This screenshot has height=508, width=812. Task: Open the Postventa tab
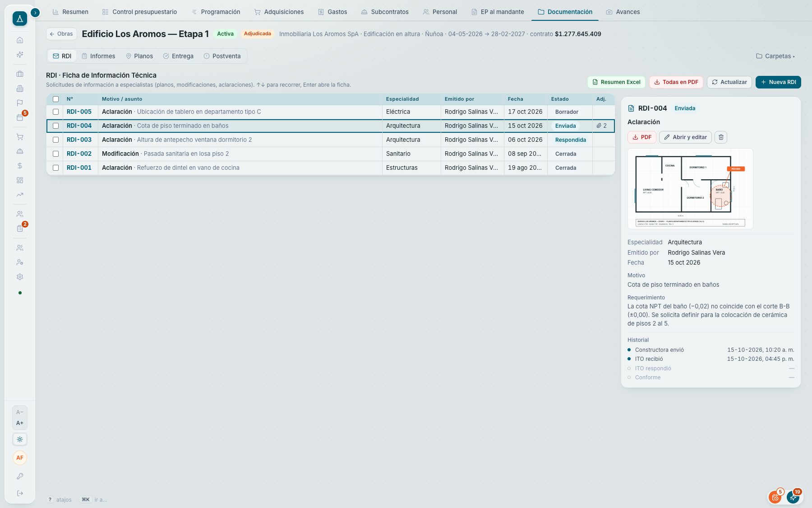pos(222,56)
